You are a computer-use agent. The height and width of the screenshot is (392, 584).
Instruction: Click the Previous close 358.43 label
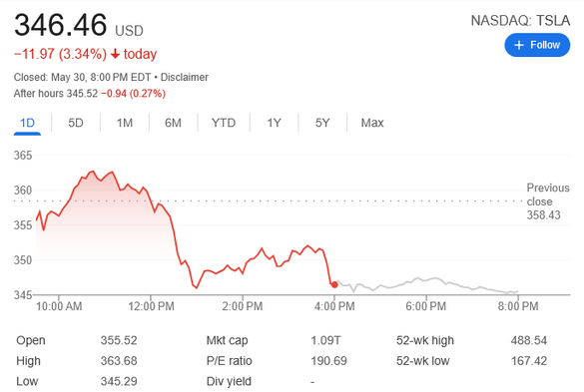(x=548, y=201)
